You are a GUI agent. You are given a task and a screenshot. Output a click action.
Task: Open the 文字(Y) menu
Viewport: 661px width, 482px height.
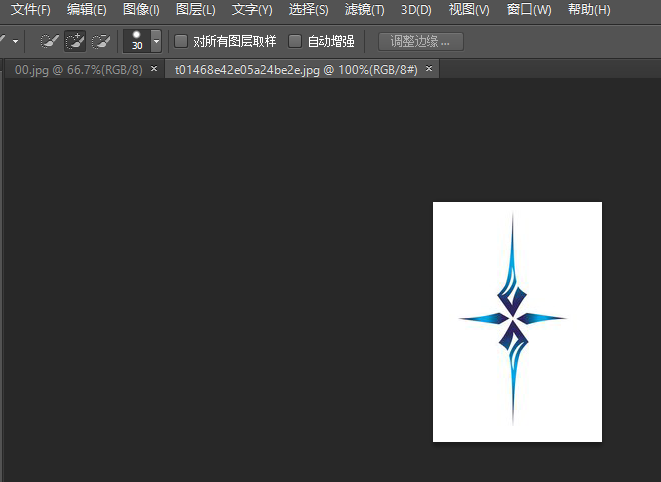pos(252,9)
